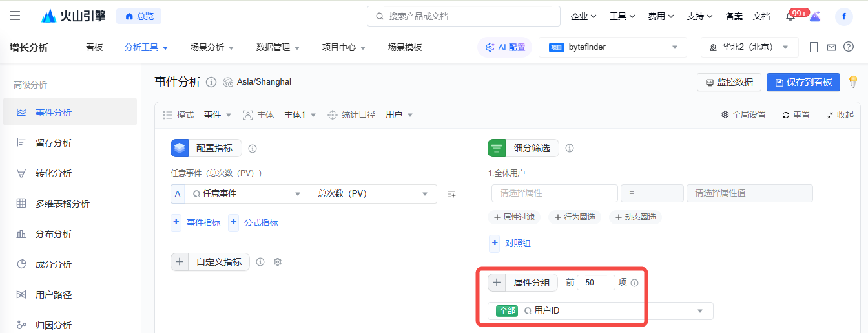The height and width of the screenshot is (333, 868).
Task: Open the user avatar f
Action: coord(843,16)
